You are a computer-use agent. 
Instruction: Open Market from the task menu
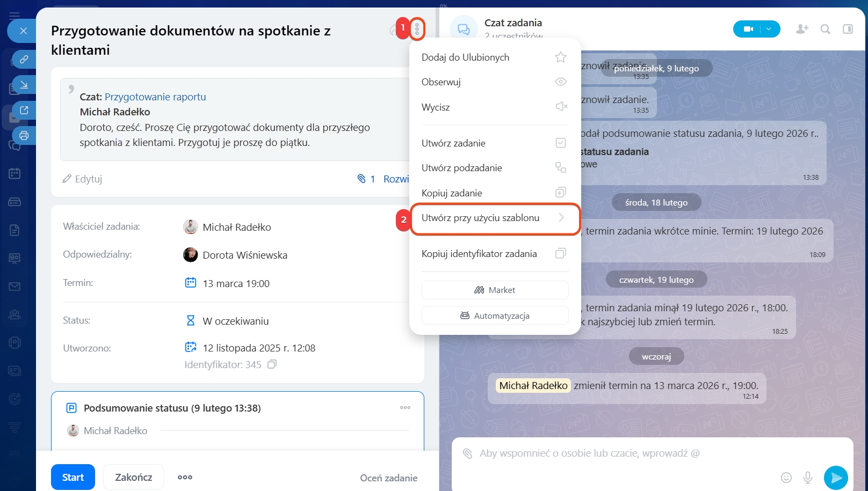(495, 290)
